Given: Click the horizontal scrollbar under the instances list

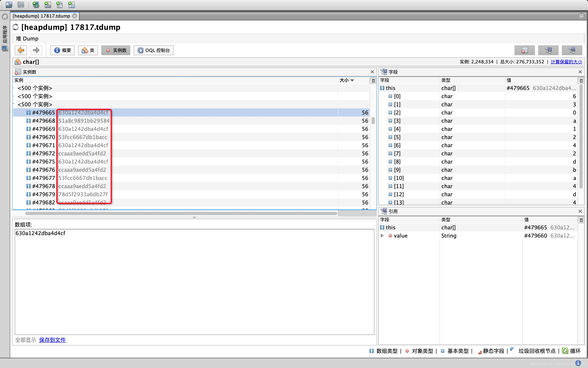Looking at the screenshot, I should click(181, 213).
